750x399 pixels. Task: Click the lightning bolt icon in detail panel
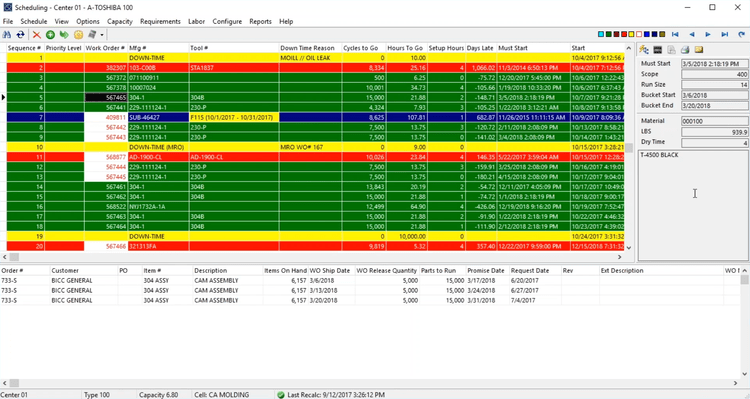(644, 50)
